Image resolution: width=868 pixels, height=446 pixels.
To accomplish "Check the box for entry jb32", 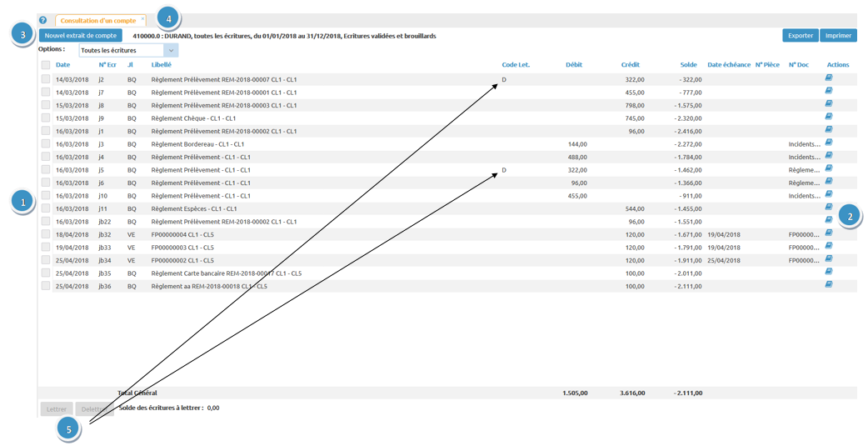I will coord(46,234).
